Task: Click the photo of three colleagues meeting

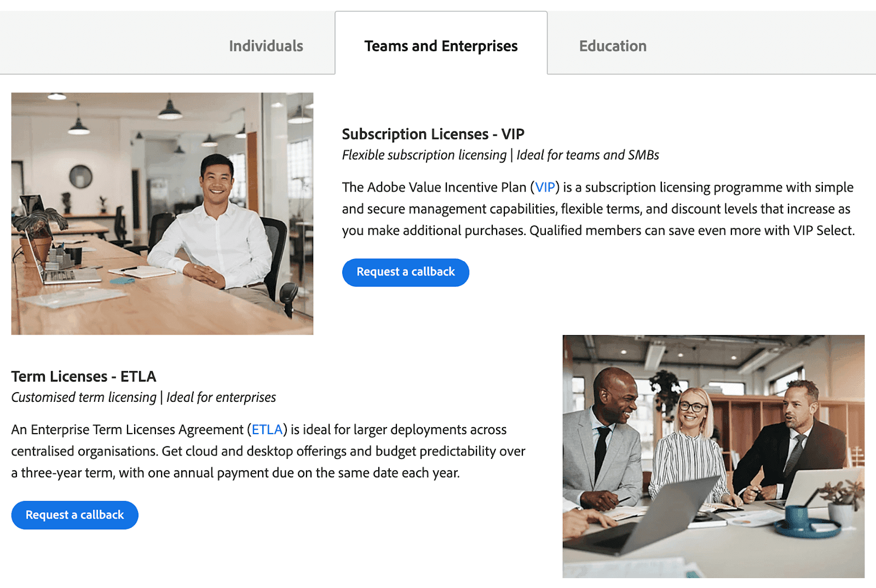Action: click(x=713, y=456)
